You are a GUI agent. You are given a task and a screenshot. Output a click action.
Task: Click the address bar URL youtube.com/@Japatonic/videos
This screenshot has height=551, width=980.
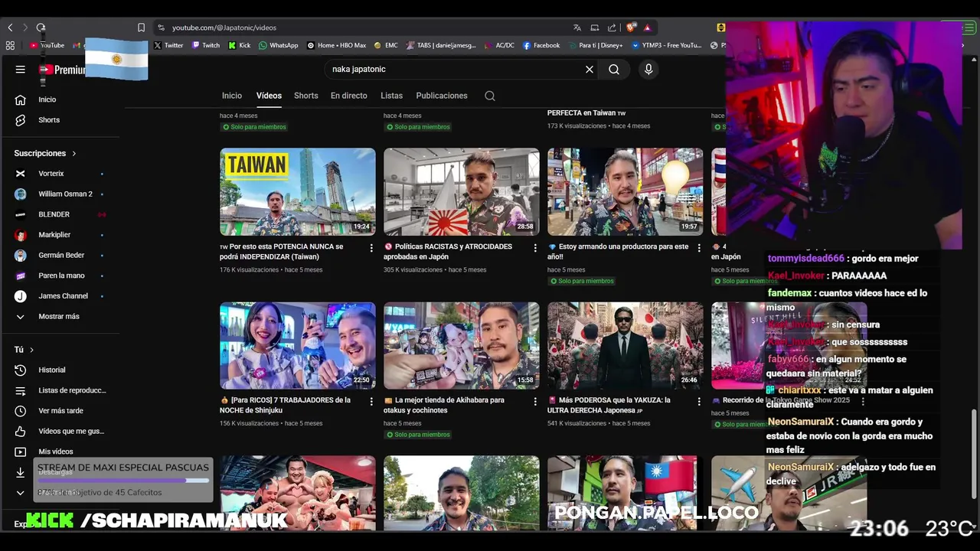pos(224,28)
